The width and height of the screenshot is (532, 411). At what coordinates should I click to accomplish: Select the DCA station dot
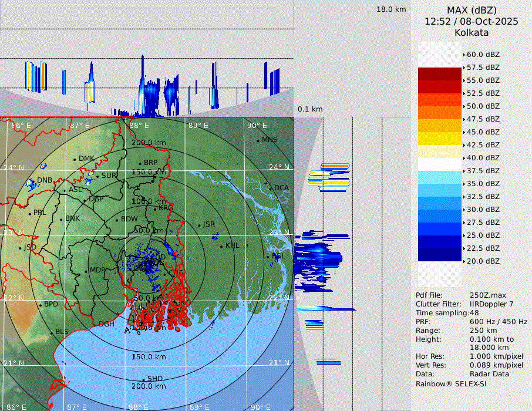(x=271, y=188)
